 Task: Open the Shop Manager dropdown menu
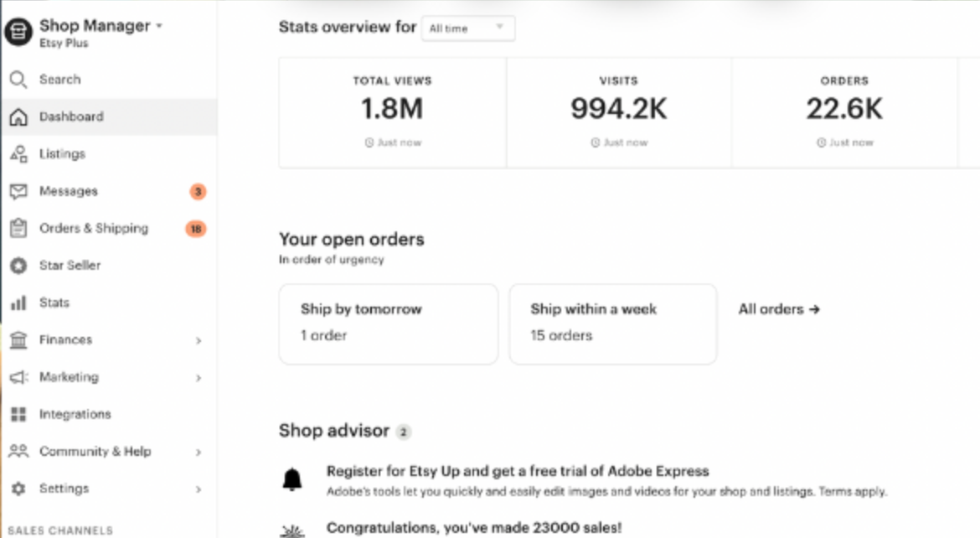101,26
